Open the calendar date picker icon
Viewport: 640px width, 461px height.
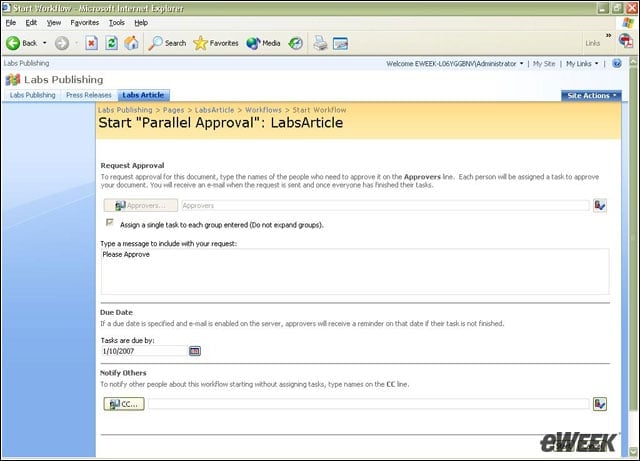[x=195, y=351]
